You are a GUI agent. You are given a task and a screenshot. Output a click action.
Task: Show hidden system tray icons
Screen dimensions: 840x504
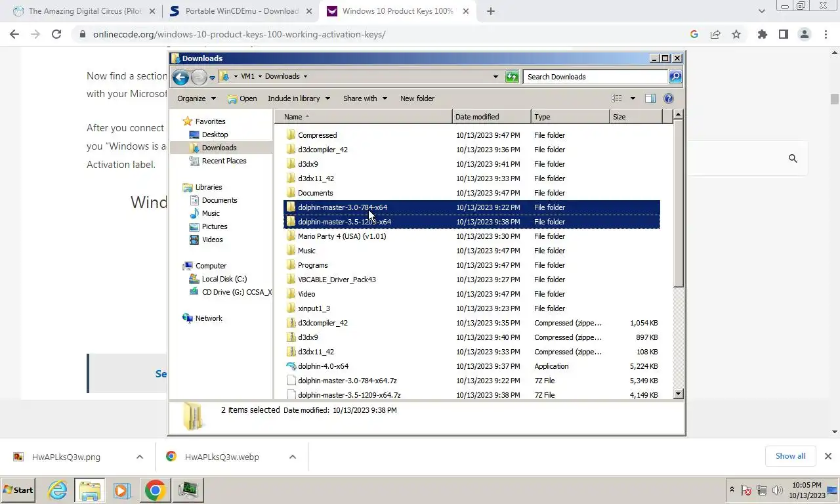732,490
